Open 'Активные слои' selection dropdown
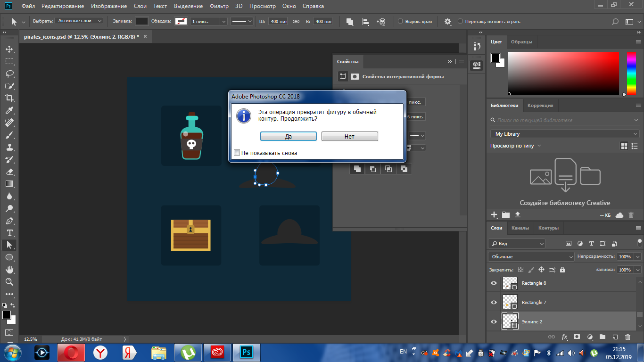 click(79, 21)
